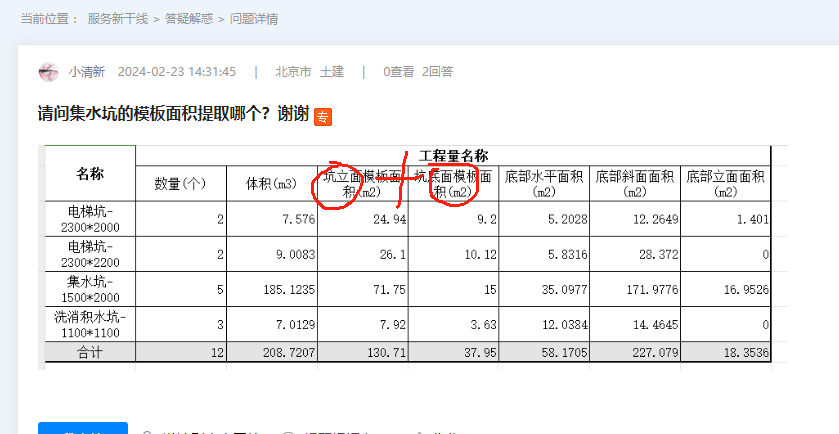Viewport: 839px width, 434px height.
Task: Select row name 电梯坑-2300*2000
Action: 90,219
